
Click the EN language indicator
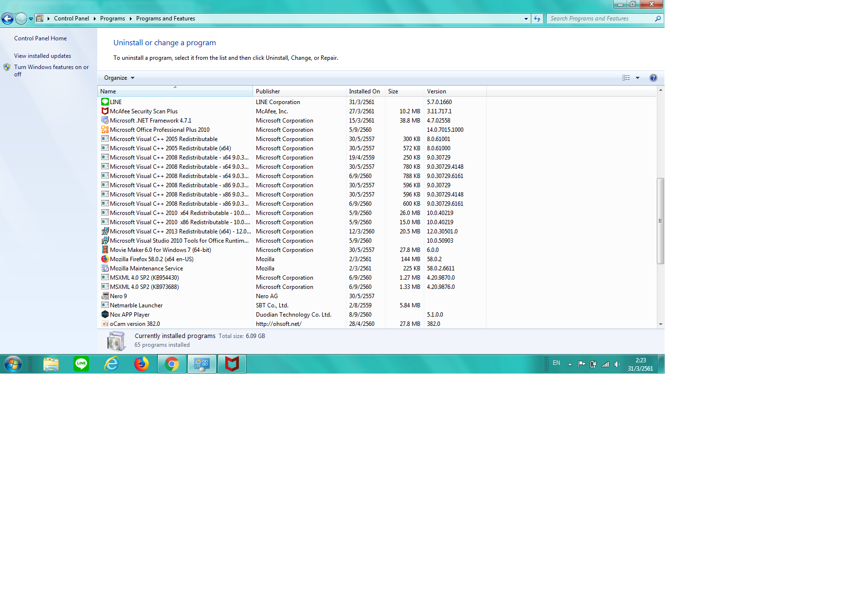pos(556,363)
